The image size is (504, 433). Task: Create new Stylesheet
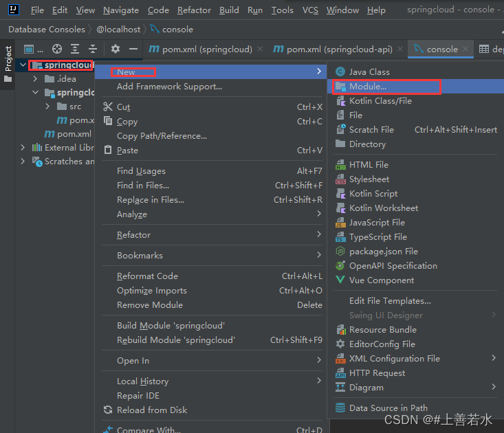pyautogui.click(x=415, y=179)
